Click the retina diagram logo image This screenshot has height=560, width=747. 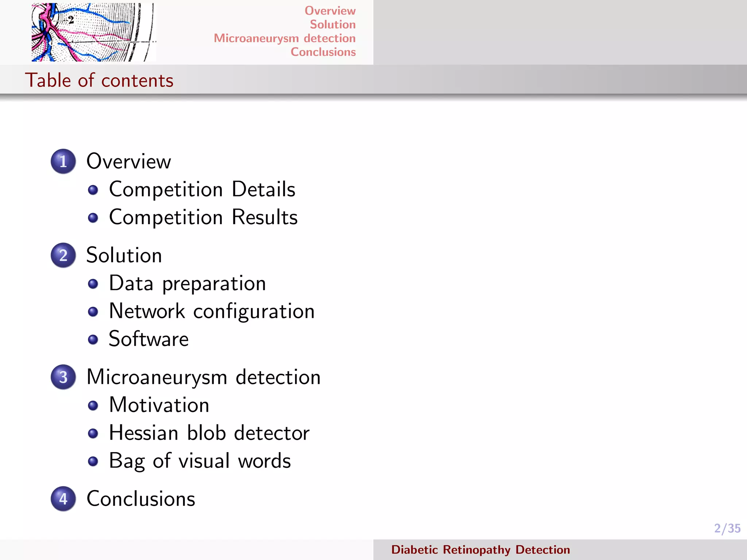(x=94, y=32)
